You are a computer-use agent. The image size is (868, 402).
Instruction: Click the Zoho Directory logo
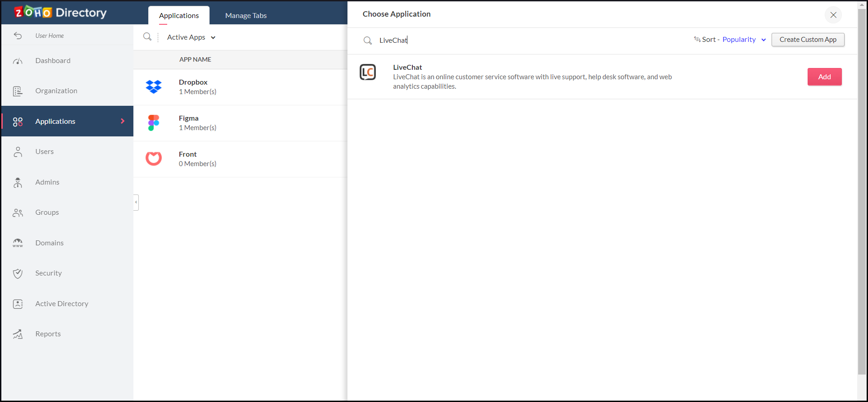(60, 12)
